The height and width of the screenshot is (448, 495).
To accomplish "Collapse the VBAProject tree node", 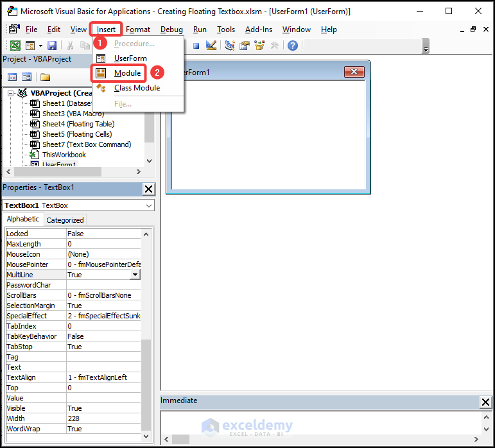I will click(11, 93).
